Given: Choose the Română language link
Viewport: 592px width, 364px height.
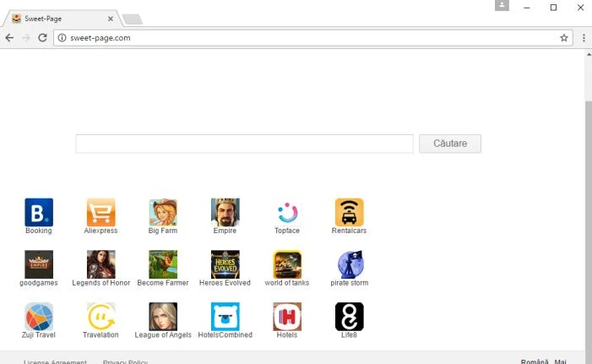Looking at the screenshot, I should pos(535,361).
